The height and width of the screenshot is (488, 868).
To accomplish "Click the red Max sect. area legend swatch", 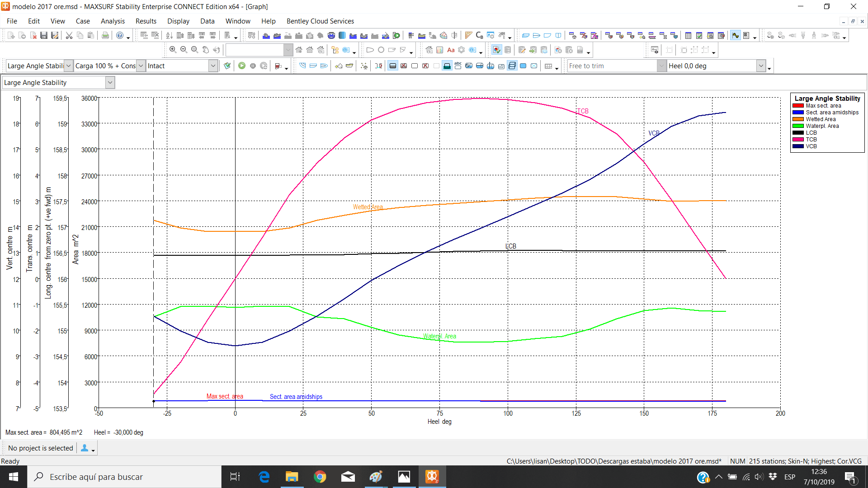I will click(x=798, y=106).
